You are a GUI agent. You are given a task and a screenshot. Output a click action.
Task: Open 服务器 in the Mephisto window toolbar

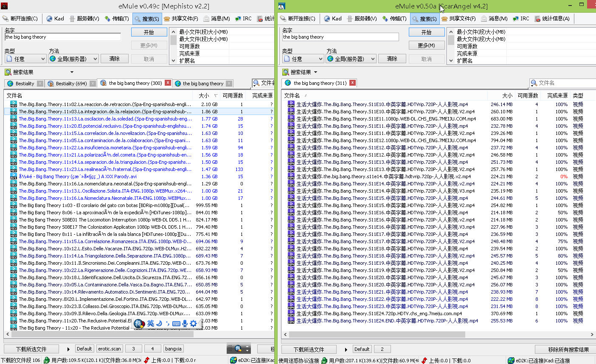tap(84, 18)
